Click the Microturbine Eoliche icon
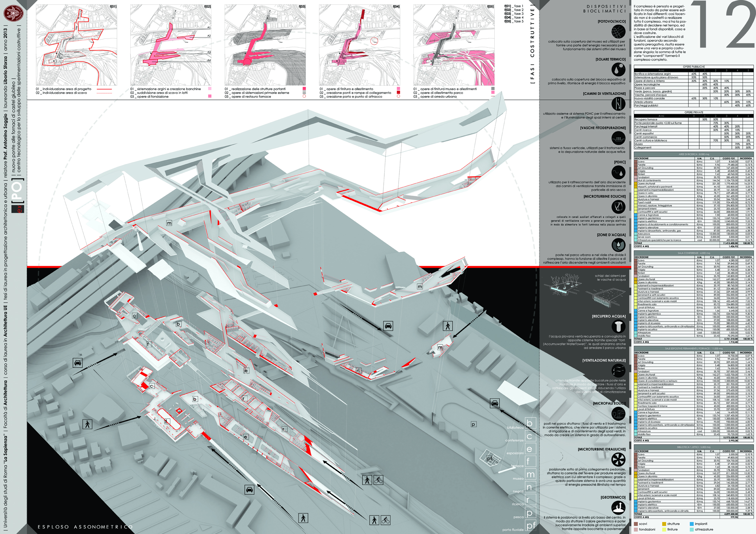 (x=618, y=207)
